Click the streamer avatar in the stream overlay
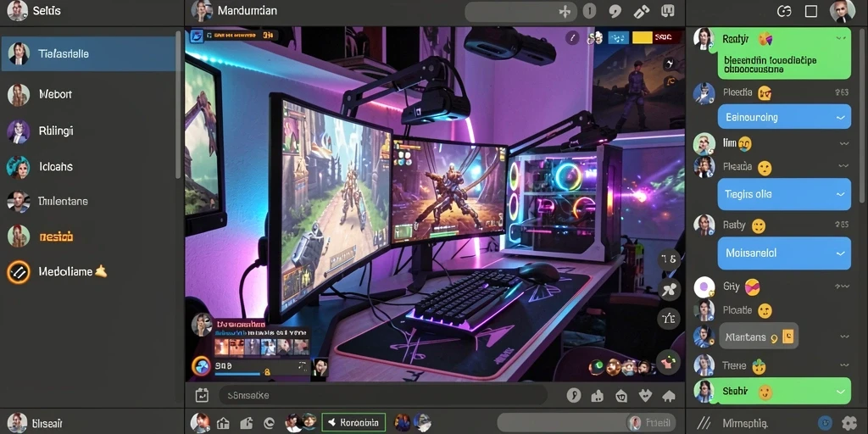 (202, 325)
